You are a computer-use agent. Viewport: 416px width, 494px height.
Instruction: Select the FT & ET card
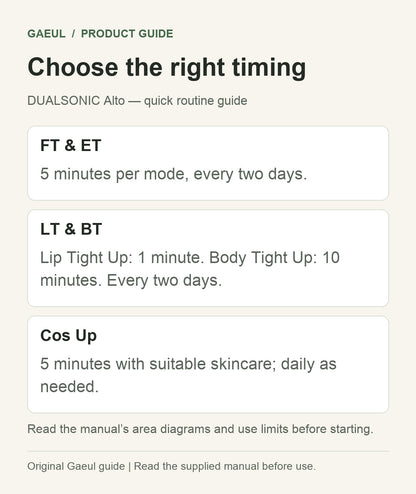(x=208, y=163)
